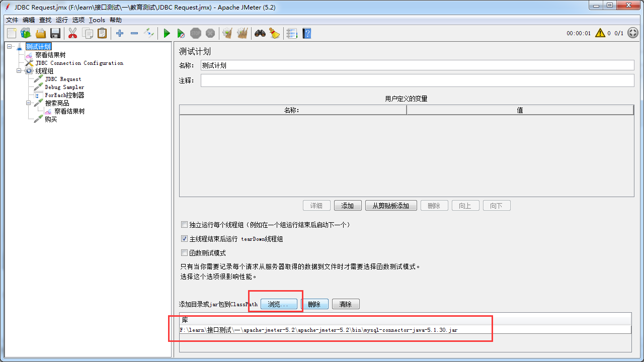Select the ForEach控制器 tree node
Image resolution: width=644 pixels, height=362 pixels.
click(64, 95)
